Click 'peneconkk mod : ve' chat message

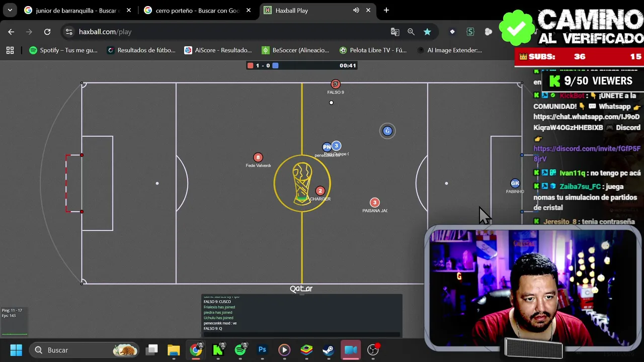(220, 323)
